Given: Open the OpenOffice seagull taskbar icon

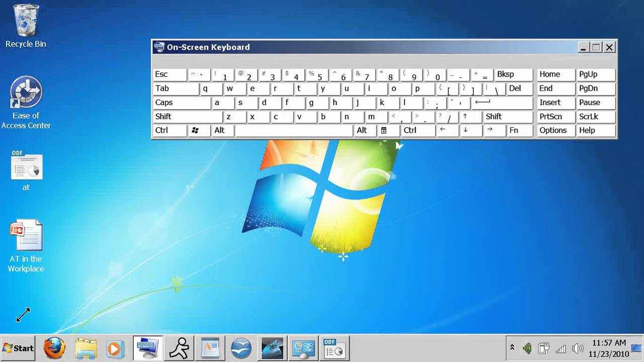Looking at the screenshot, I should [241, 348].
